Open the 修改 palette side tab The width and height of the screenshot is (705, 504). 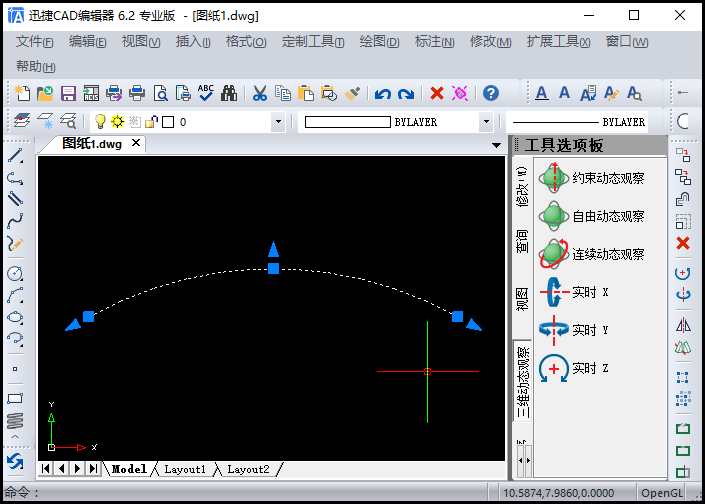(522, 187)
